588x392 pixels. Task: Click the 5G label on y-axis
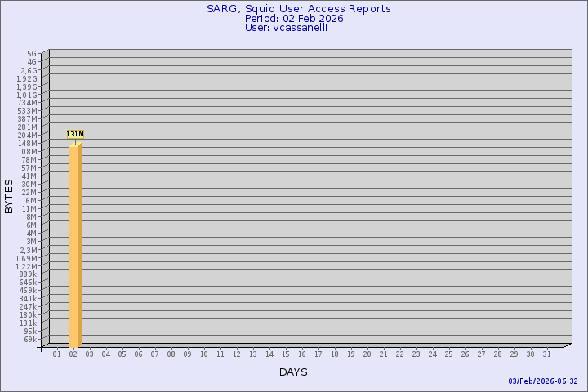(x=32, y=54)
